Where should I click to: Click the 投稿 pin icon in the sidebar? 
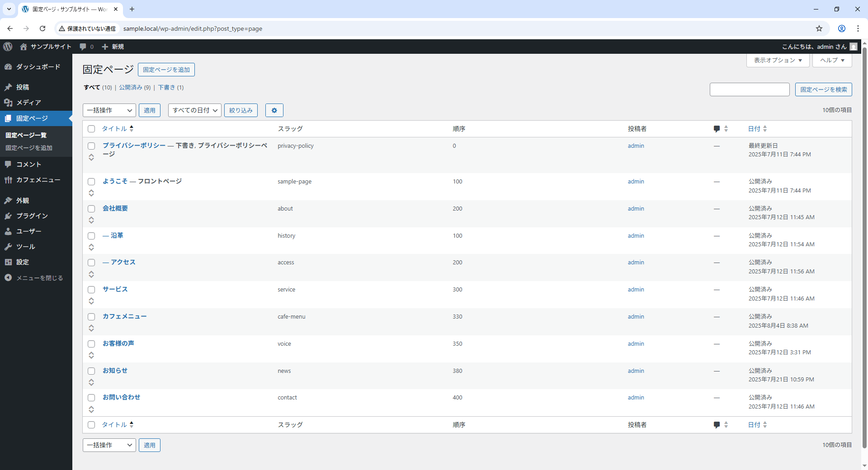8,87
